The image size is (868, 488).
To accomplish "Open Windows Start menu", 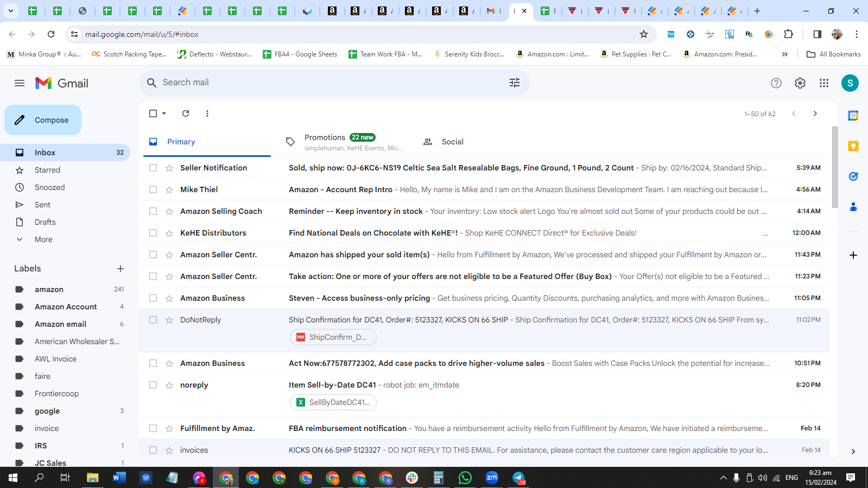I will point(13,478).
